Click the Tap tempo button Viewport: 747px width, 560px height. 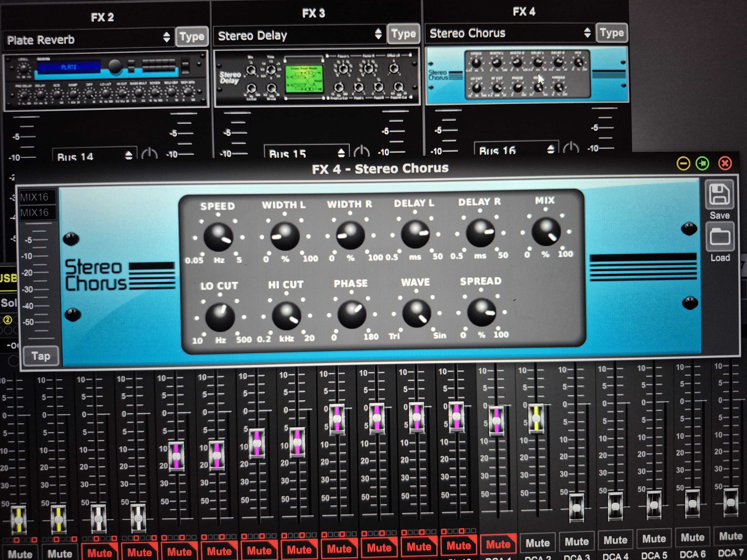41,356
